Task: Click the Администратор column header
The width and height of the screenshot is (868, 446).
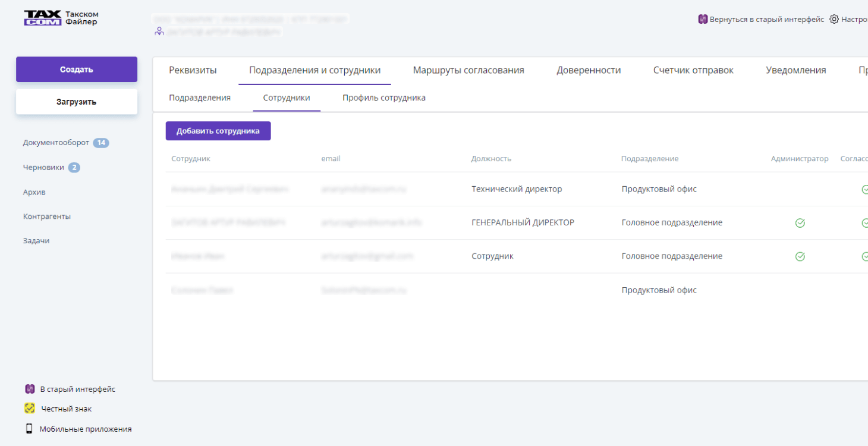Action: click(800, 159)
